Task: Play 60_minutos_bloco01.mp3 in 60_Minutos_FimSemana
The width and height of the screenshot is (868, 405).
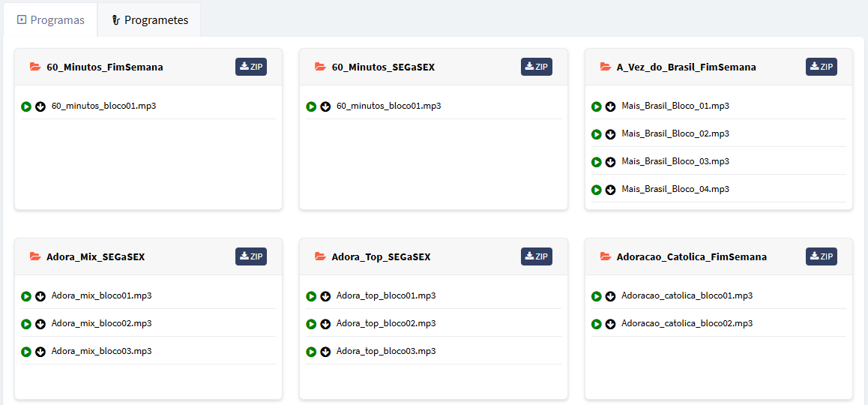Action: (26, 106)
